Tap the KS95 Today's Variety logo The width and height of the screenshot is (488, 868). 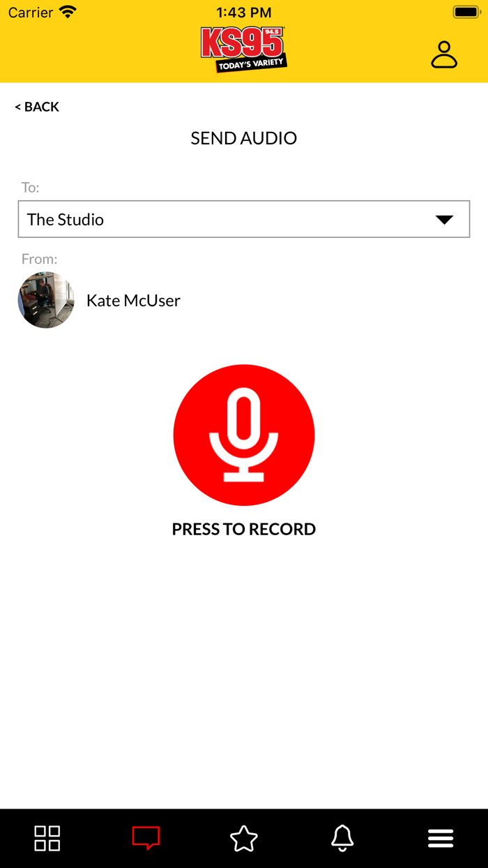243,50
